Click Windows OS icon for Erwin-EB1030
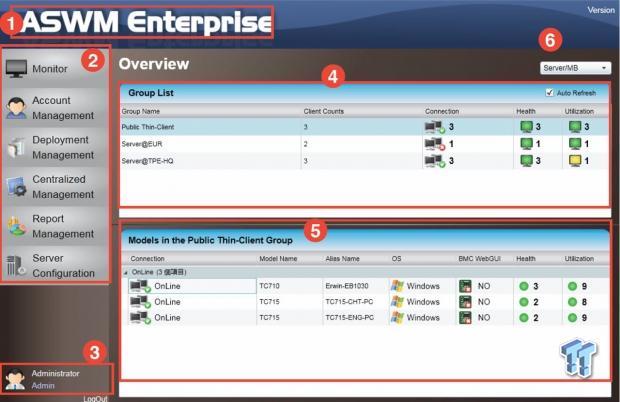This screenshot has height=402, width=620. (x=397, y=286)
